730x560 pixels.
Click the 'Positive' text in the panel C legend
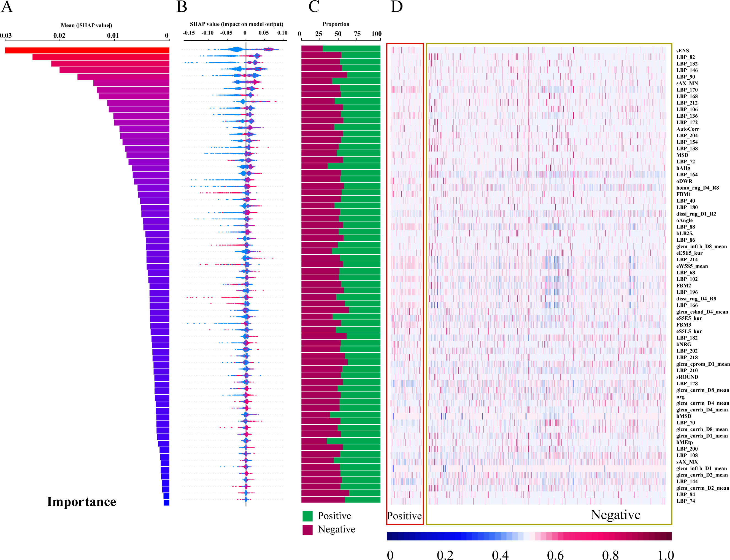(x=334, y=516)
